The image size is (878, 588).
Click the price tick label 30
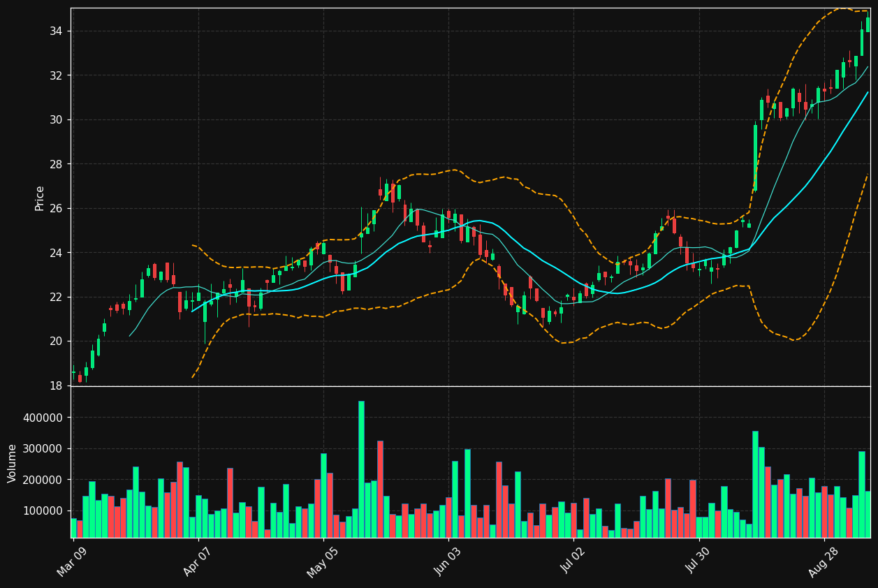[x=57, y=120]
